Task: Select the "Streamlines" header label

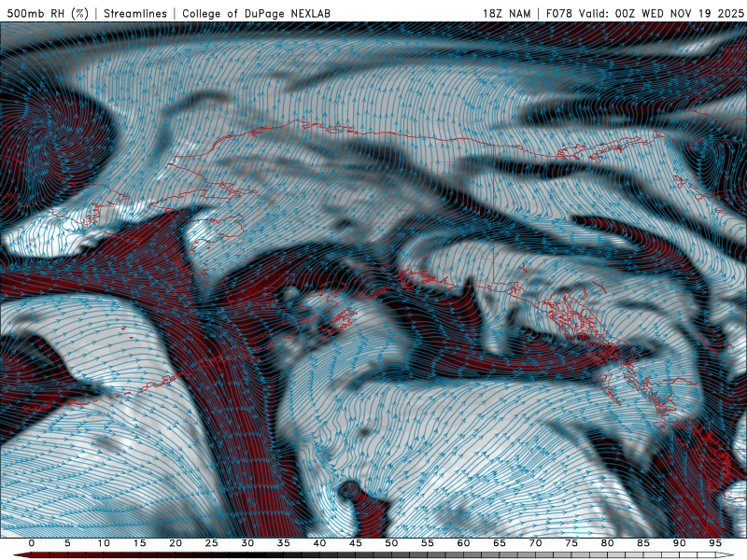Action: coord(135,13)
